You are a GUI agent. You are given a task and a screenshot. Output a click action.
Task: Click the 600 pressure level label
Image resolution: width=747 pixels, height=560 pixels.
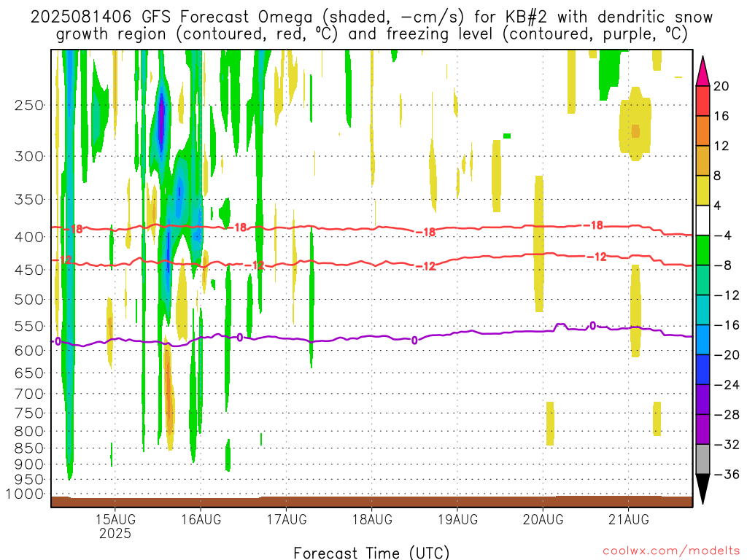click(x=29, y=351)
